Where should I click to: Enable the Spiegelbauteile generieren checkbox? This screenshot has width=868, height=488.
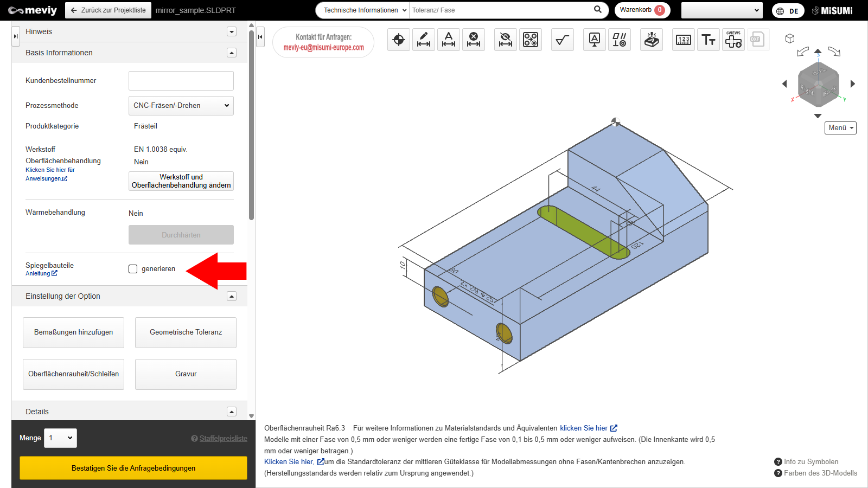133,269
